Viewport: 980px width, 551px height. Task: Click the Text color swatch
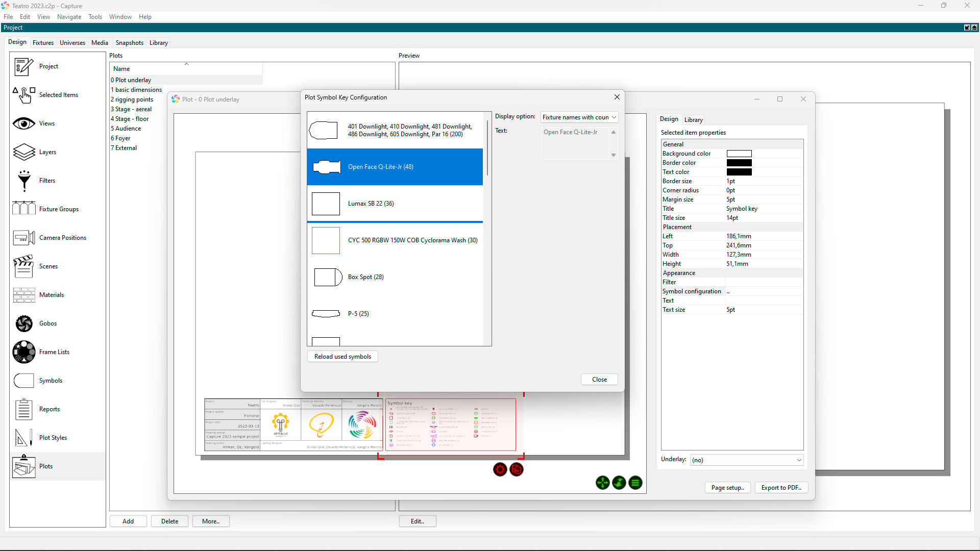point(739,172)
